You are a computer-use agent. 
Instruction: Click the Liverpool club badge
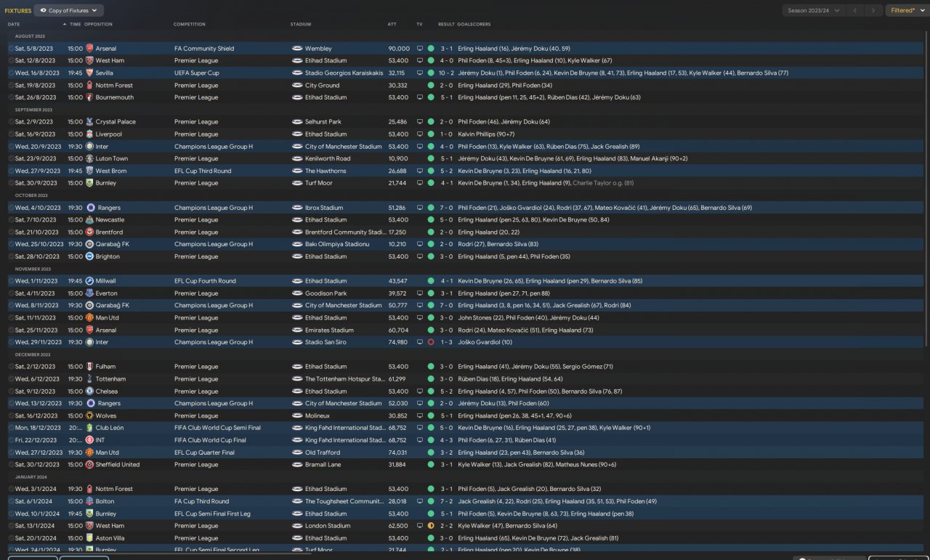pos(89,134)
